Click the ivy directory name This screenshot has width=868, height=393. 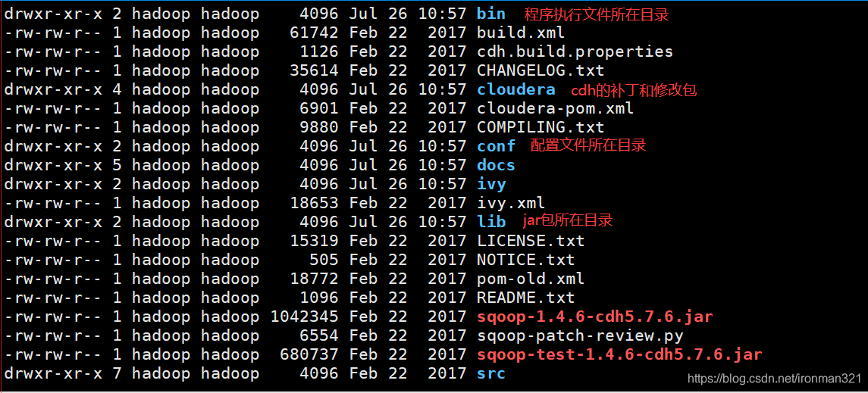491,184
